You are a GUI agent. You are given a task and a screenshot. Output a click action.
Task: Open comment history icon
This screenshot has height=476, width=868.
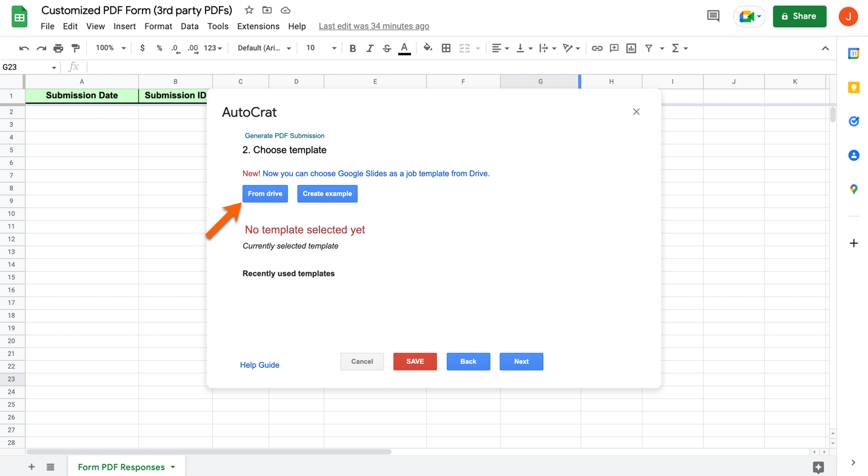pos(713,16)
